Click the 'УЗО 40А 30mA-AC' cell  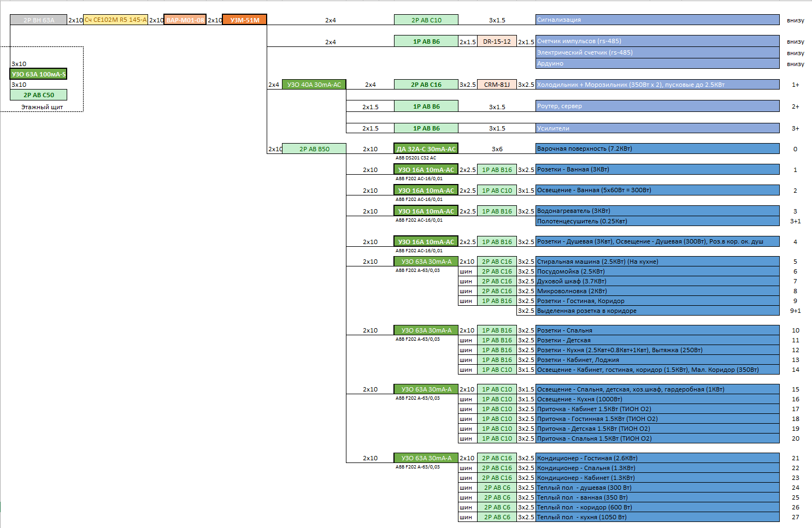[314, 84]
